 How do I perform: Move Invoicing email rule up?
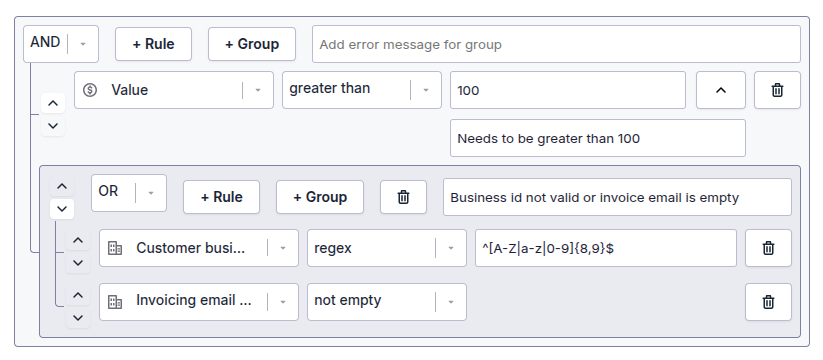tap(78, 295)
